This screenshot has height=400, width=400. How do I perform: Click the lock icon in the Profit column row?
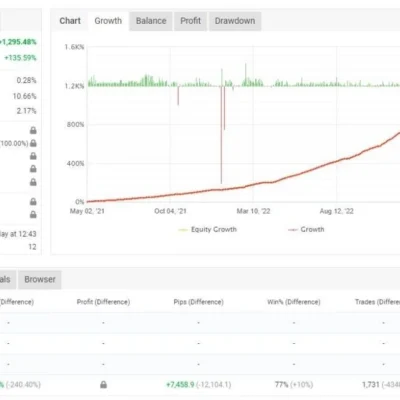104,385
